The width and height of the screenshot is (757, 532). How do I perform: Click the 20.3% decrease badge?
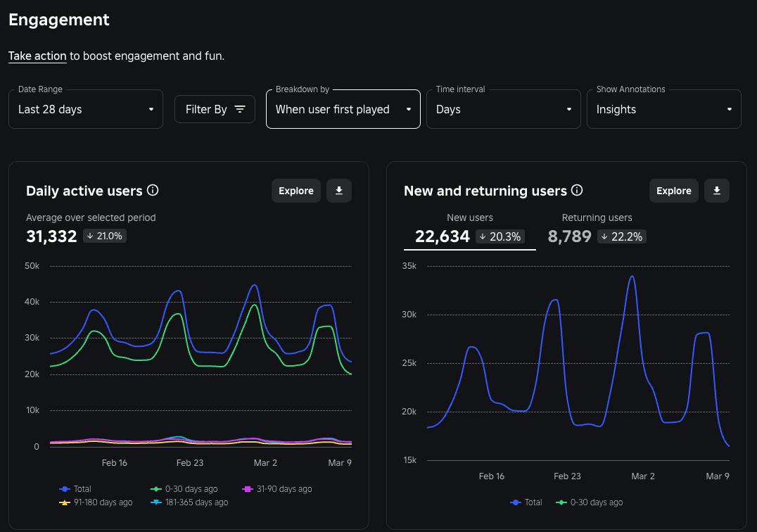pos(500,236)
